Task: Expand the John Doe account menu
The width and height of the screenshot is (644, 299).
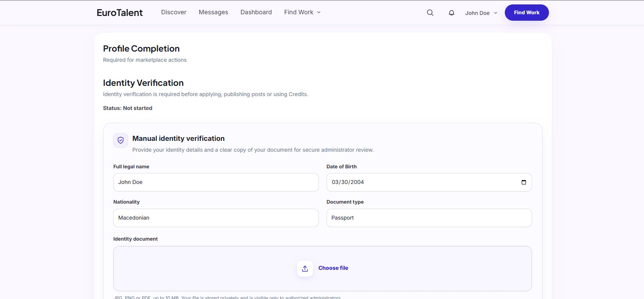Action: click(x=481, y=13)
